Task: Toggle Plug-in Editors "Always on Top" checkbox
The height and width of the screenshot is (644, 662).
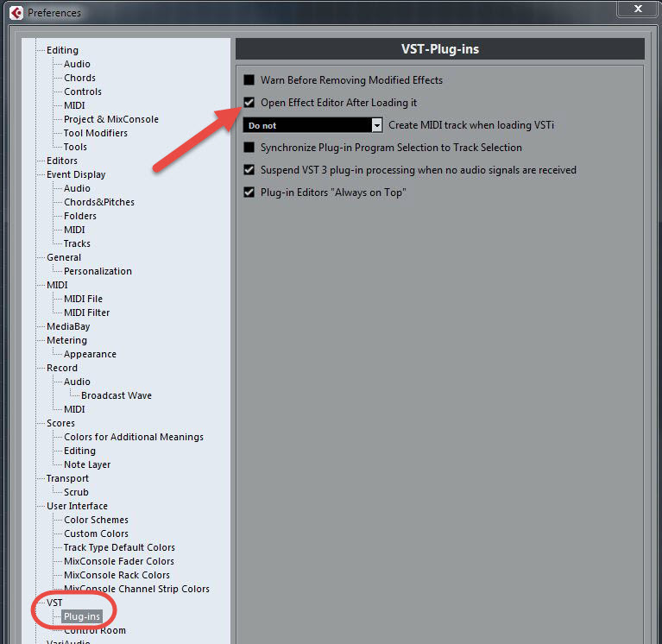Action: pos(249,193)
